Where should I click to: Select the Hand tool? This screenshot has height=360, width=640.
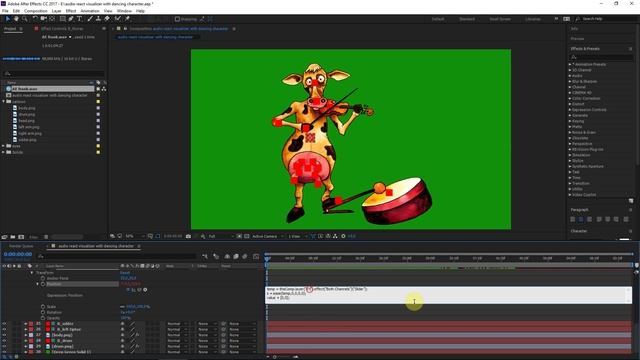point(16,19)
